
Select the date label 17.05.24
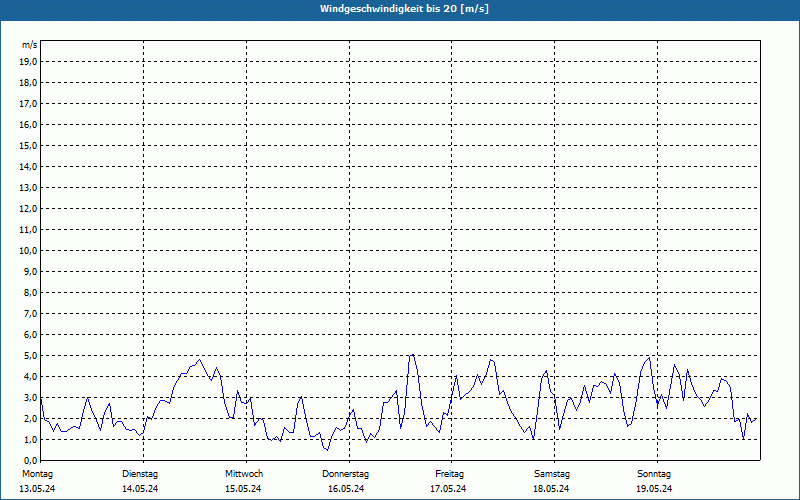[449, 489]
